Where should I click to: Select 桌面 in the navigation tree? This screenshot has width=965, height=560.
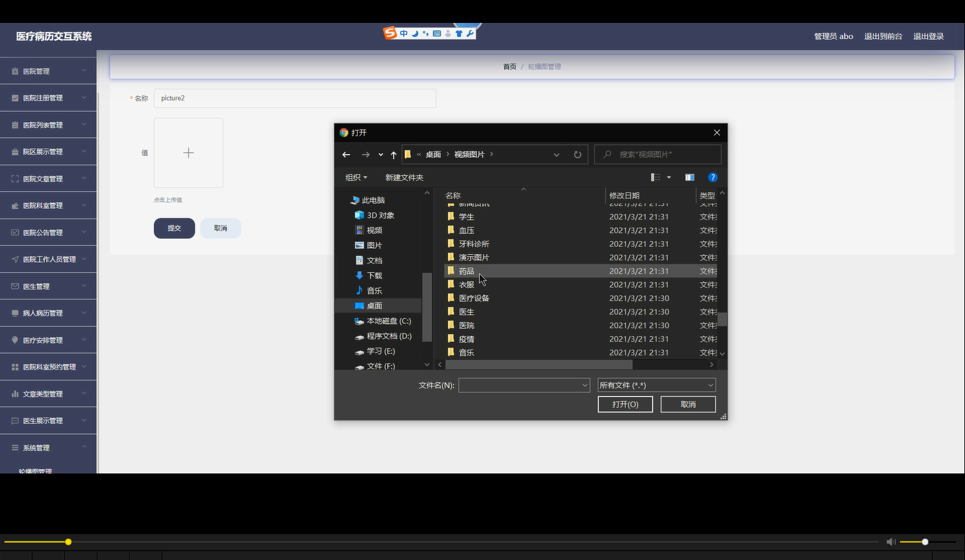374,305
